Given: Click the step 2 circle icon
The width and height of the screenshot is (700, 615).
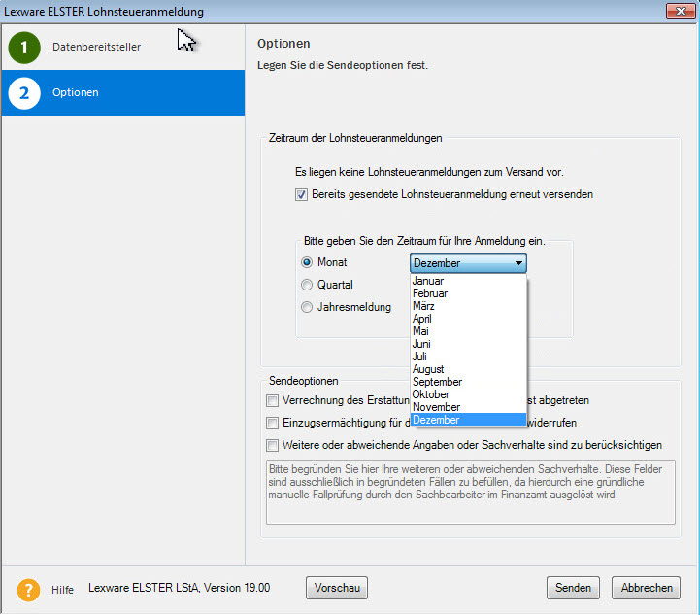Looking at the screenshot, I should pyautogui.click(x=24, y=93).
